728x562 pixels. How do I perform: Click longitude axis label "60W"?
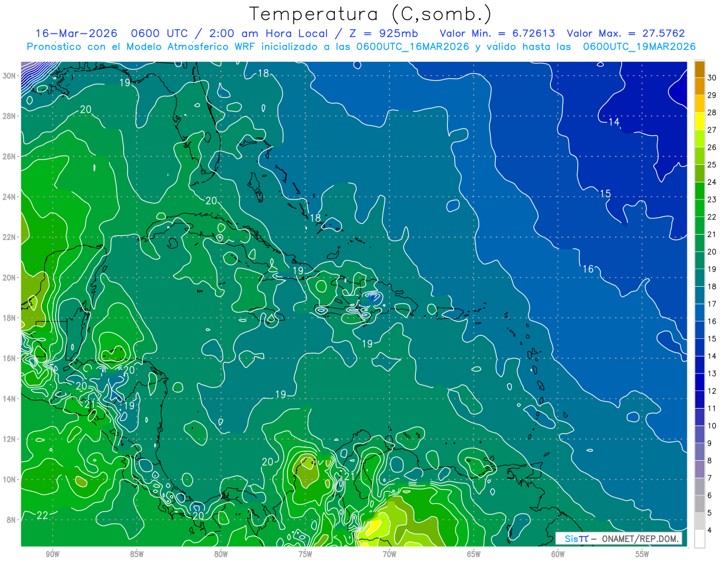tap(558, 554)
